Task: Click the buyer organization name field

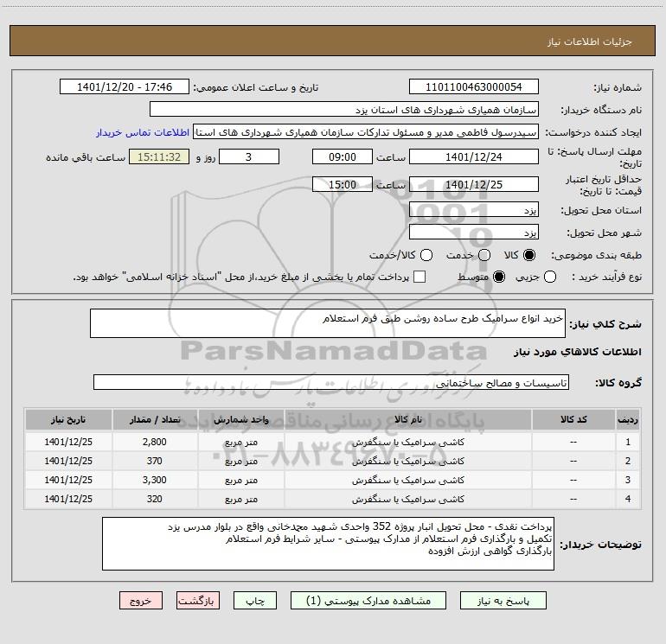Action: 344,110
